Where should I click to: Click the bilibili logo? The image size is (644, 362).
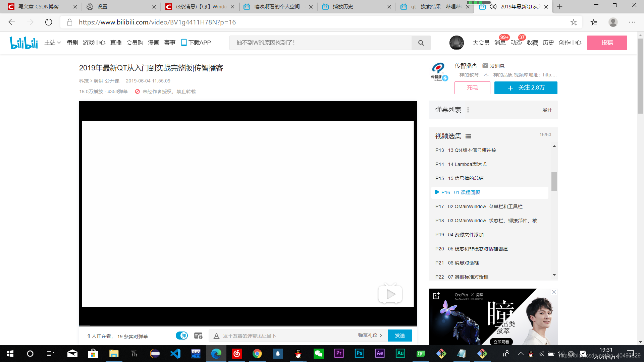[23, 43]
